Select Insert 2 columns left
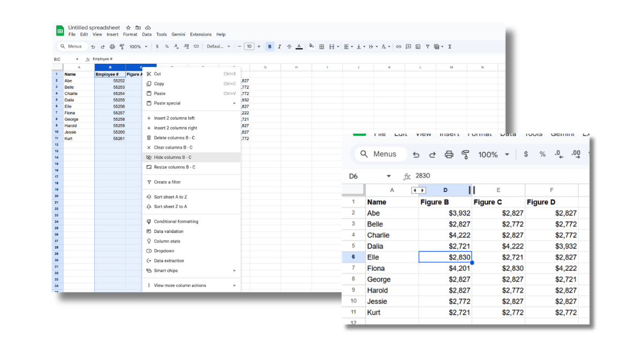 click(x=191, y=118)
